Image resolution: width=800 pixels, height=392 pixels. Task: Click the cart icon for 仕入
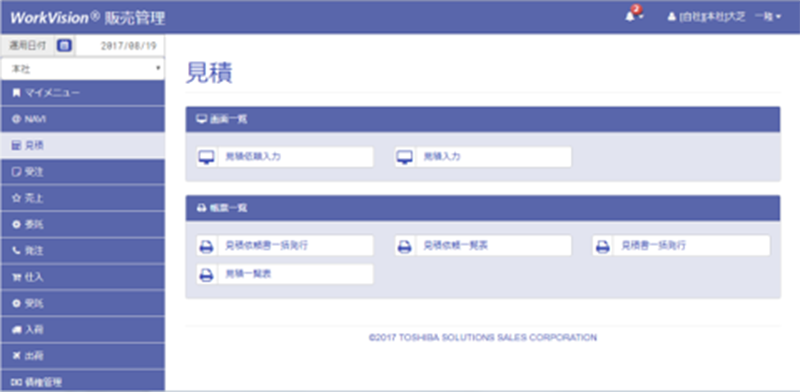click(x=16, y=277)
